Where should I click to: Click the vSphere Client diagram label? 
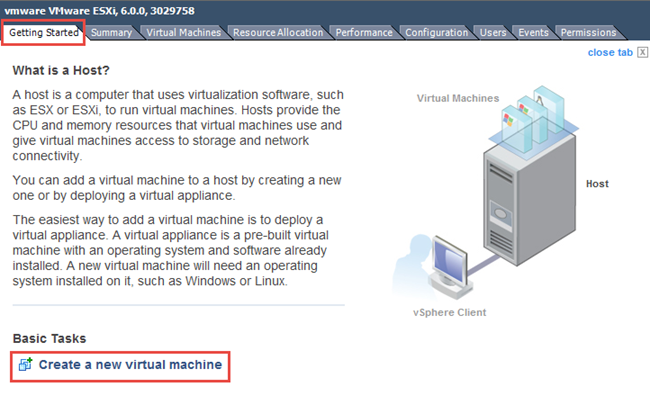click(449, 312)
